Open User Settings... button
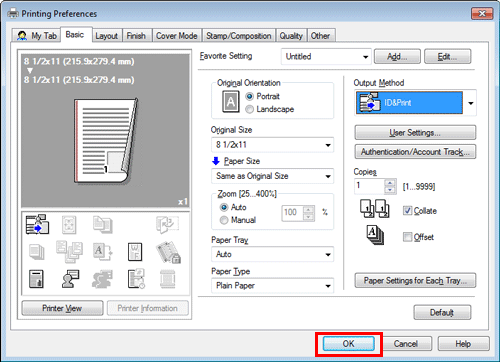This screenshot has height=362, width=500. pyautogui.click(x=415, y=133)
